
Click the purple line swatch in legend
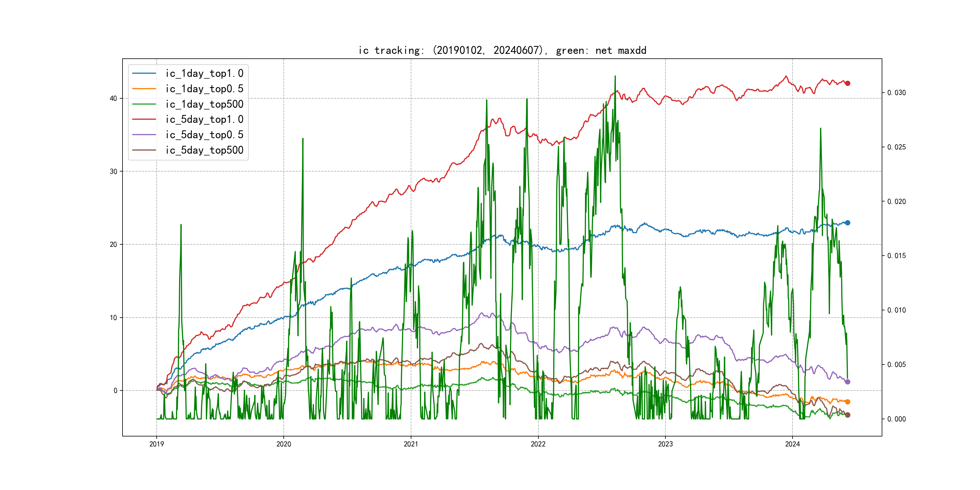tap(144, 135)
